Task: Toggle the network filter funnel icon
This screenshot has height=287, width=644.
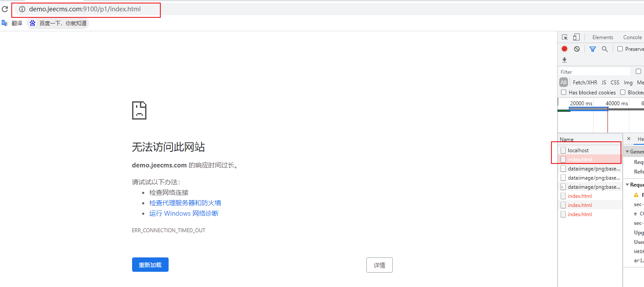Action: pyautogui.click(x=592, y=49)
